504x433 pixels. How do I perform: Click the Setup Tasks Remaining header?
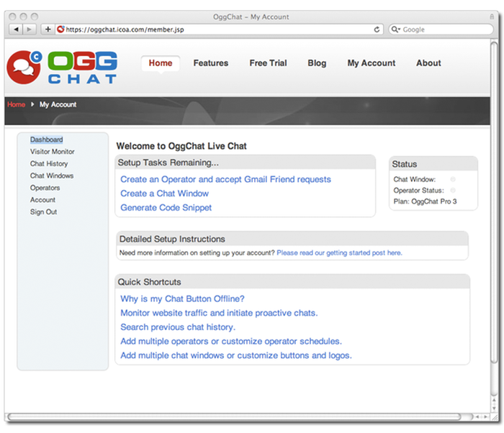(246, 163)
